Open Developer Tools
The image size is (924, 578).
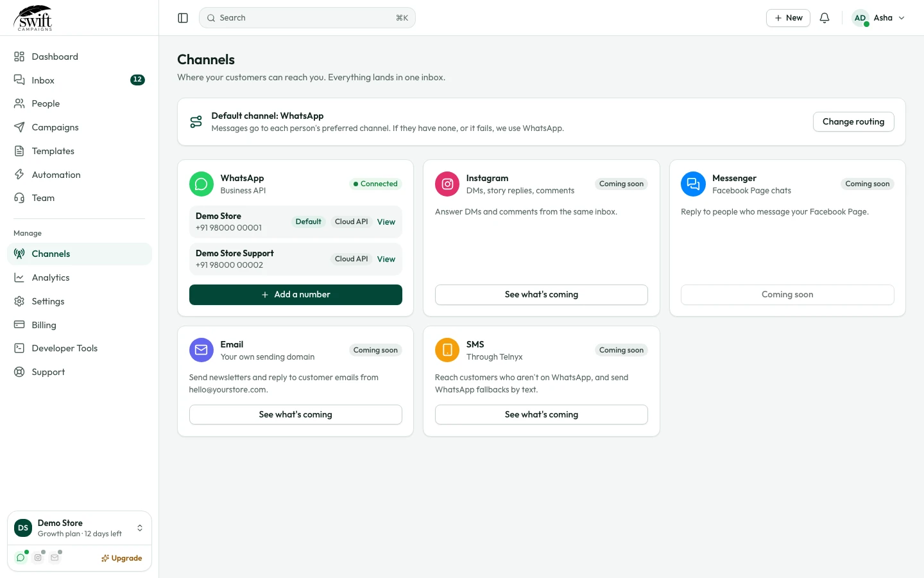pyautogui.click(x=80, y=348)
